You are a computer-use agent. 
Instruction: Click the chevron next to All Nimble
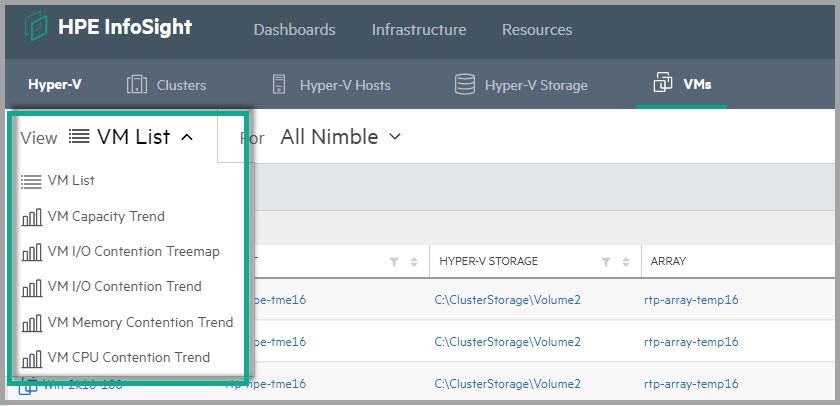click(394, 137)
